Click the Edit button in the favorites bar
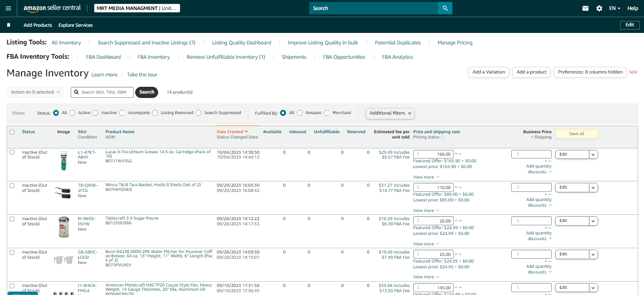This screenshot has width=644, height=295. pyautogui.click(x=630, y=25)
